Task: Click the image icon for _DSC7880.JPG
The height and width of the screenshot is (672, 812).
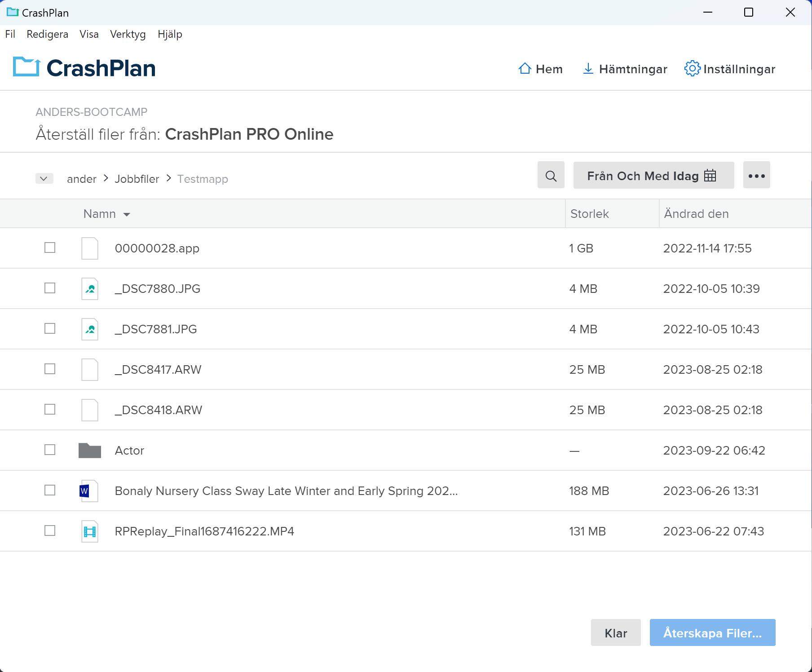Action: click(x=89, y=288)
